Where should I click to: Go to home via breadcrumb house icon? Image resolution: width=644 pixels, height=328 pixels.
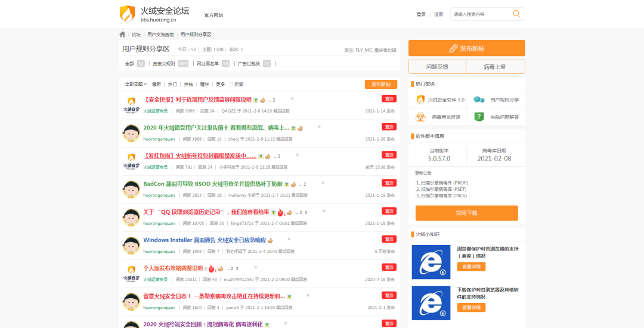(x=122, y=35)
